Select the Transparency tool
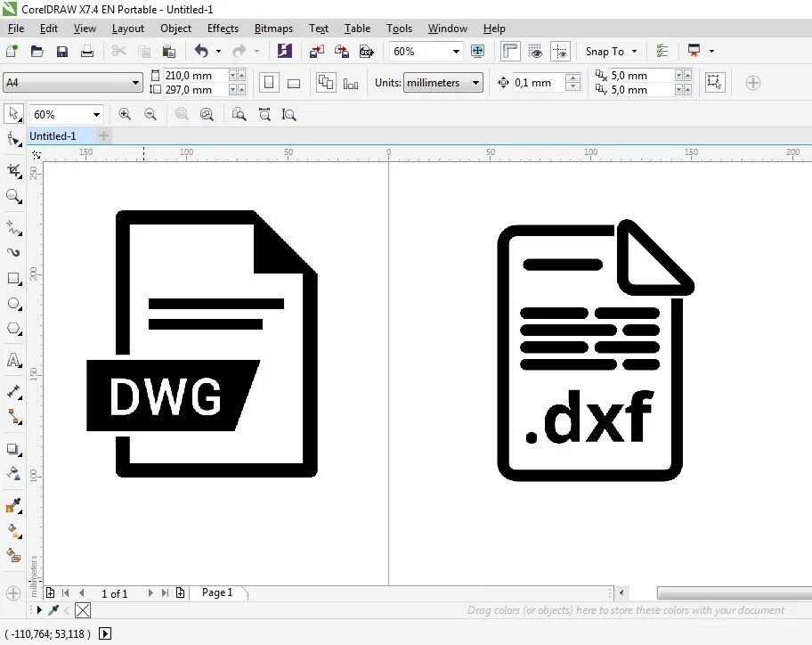Screen dimensions: 812x645 (13, 474)
